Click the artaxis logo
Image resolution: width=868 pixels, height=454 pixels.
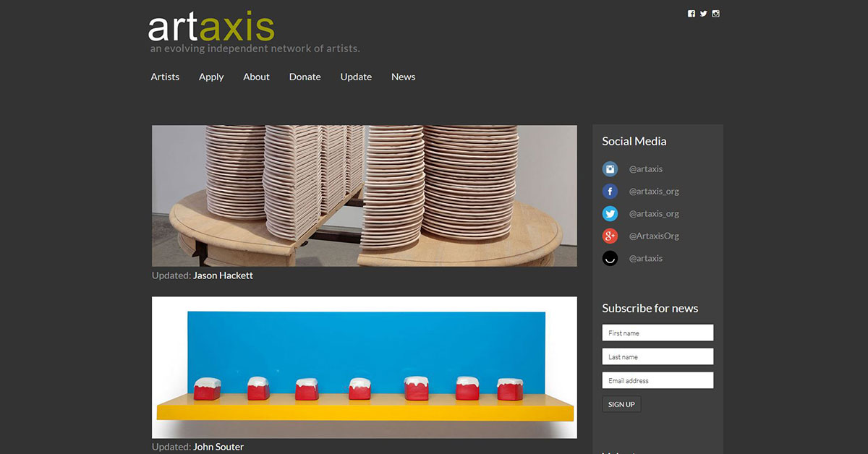click(x=210, y=27)
